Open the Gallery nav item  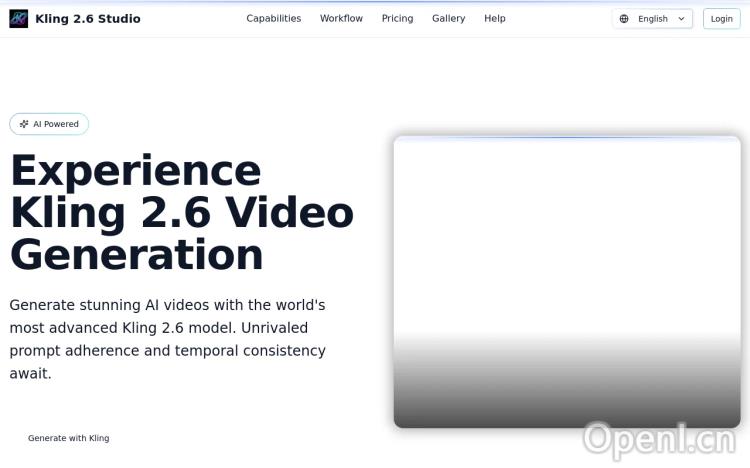tap(448, 19)
